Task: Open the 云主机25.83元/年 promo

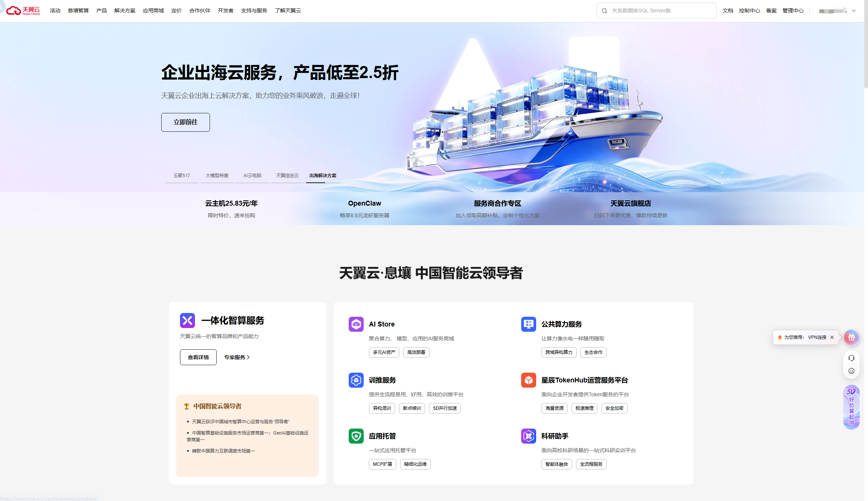Action: pos(231,209)
